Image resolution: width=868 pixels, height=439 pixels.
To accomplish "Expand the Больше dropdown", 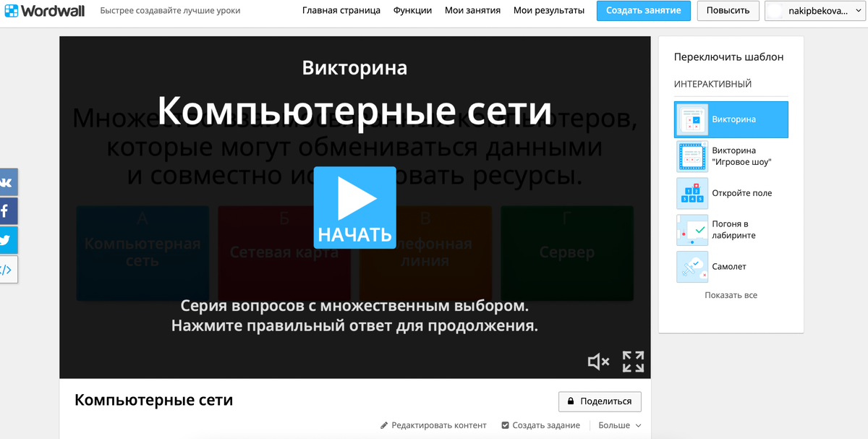I will [620, 425].
